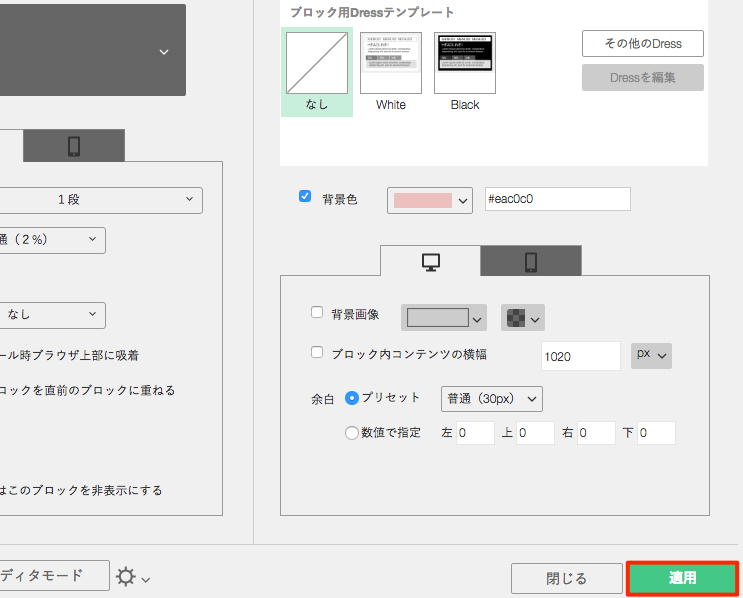The height and width of the screenshot is (598, 743).
Task: Open the checkered tile pattern dropdown
Action: coord(523,317)
